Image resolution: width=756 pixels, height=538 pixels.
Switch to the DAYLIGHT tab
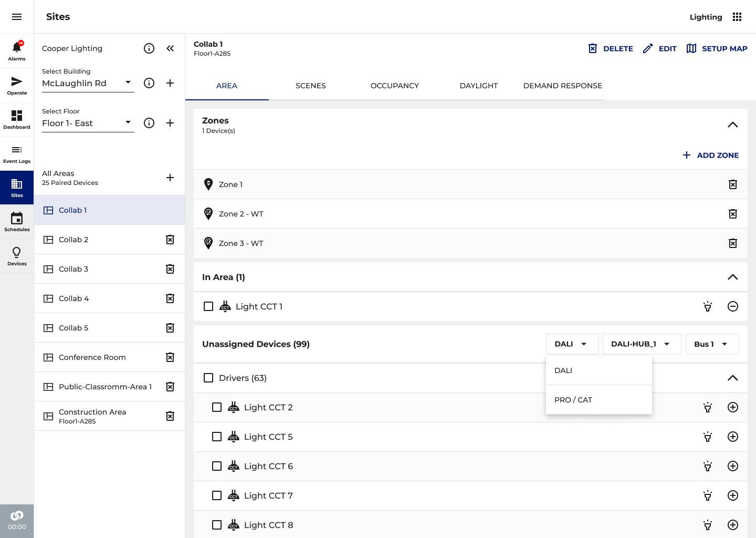479,86
